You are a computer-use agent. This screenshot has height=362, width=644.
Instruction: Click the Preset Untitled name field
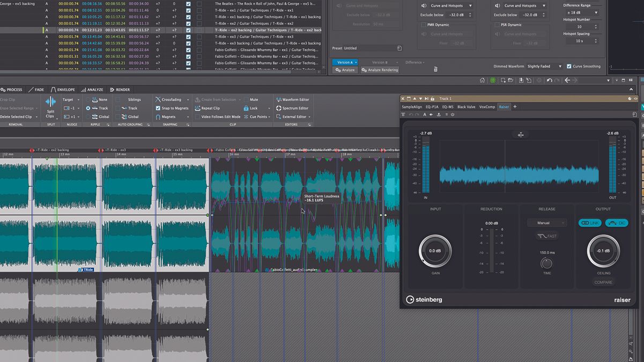tap(368, 48)
